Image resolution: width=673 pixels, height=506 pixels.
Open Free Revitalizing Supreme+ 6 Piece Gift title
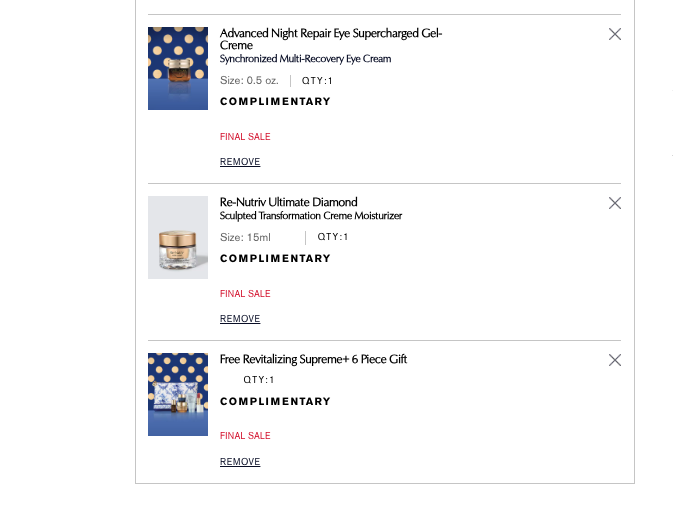[x=313, y=359]
